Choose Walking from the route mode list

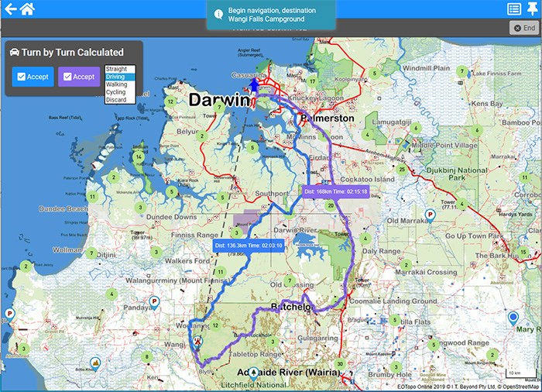(x=117, y=84)
